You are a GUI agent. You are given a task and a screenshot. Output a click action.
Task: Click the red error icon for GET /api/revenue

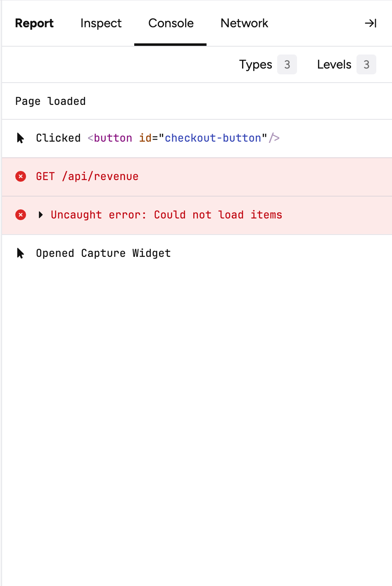coord(21,176)
